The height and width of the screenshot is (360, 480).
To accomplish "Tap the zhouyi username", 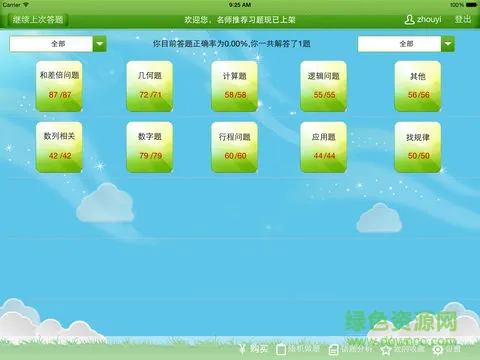I will pos(429,20).
